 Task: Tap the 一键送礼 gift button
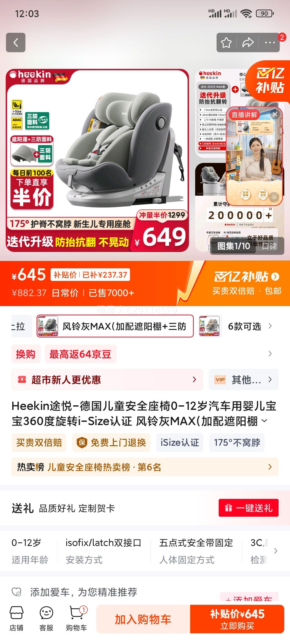coord(248,508)
